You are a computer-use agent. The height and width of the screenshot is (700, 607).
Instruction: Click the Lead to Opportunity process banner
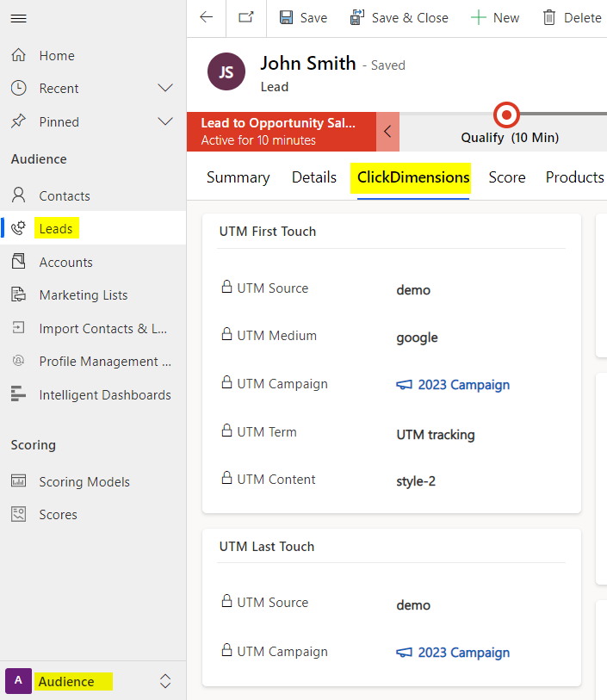[x=282, y=132]
